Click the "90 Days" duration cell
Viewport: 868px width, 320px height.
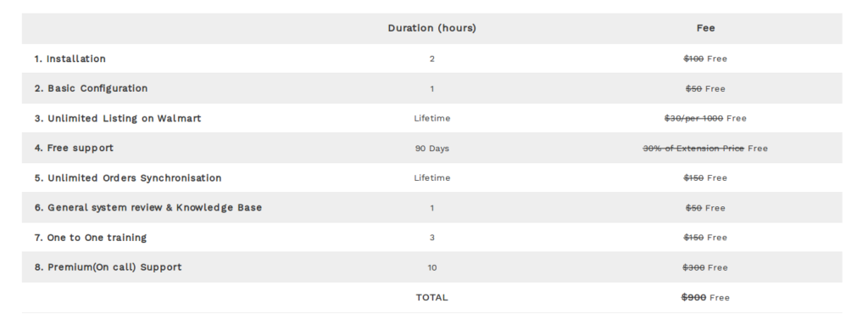[x=431, y=149]
